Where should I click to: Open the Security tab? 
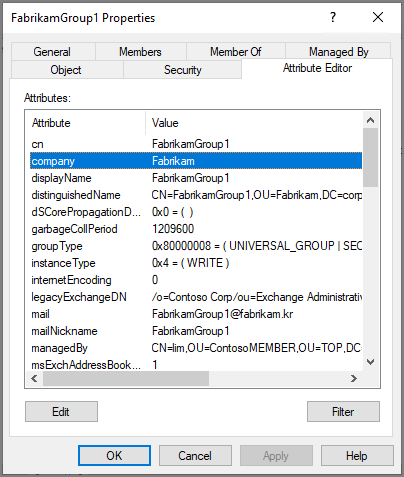pyautogui.click(x=183, y=70)
